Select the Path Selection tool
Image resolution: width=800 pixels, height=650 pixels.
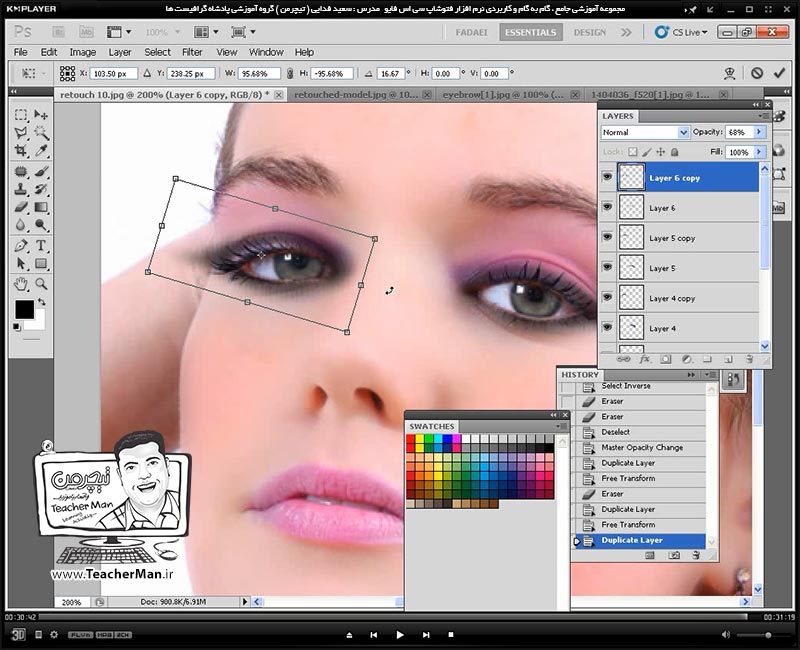coord(20,264)
